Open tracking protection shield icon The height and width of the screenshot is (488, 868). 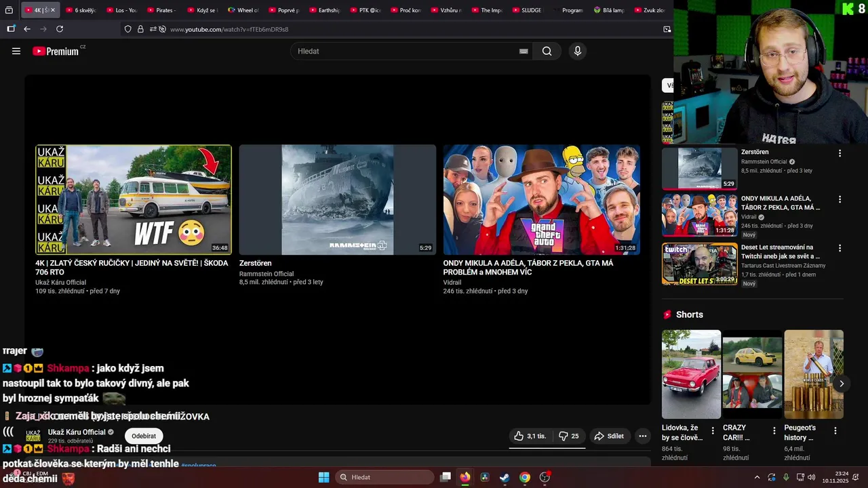point(127,29)
